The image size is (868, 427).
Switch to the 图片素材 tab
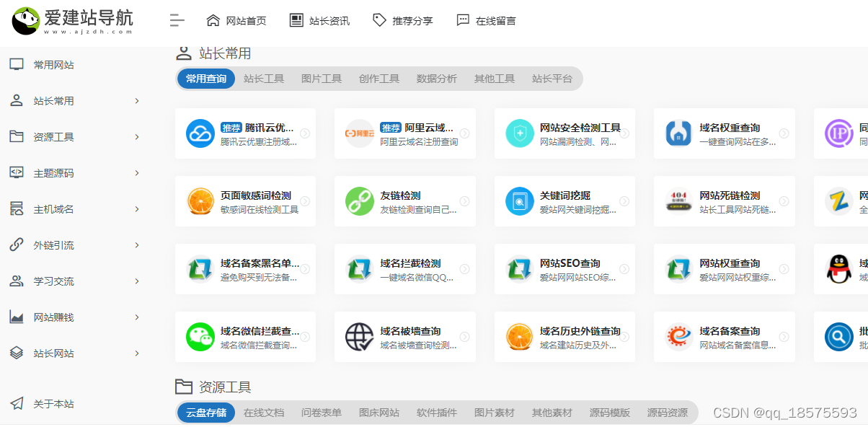pos(495,413)
